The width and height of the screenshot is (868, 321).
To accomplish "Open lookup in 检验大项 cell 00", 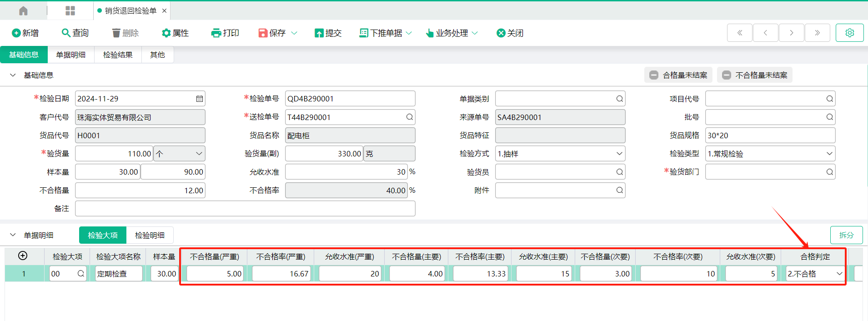I will point(81,274).
